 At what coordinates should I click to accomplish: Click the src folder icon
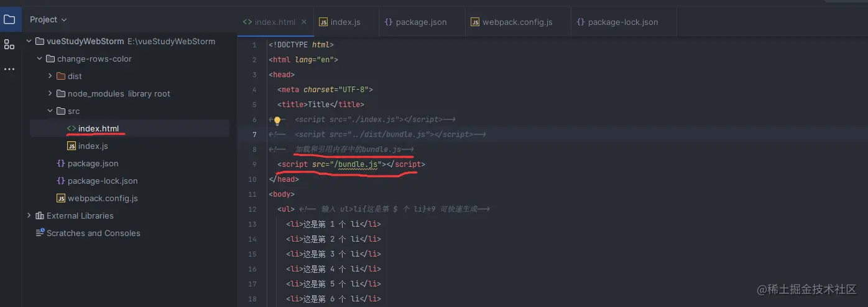(61, 111)
